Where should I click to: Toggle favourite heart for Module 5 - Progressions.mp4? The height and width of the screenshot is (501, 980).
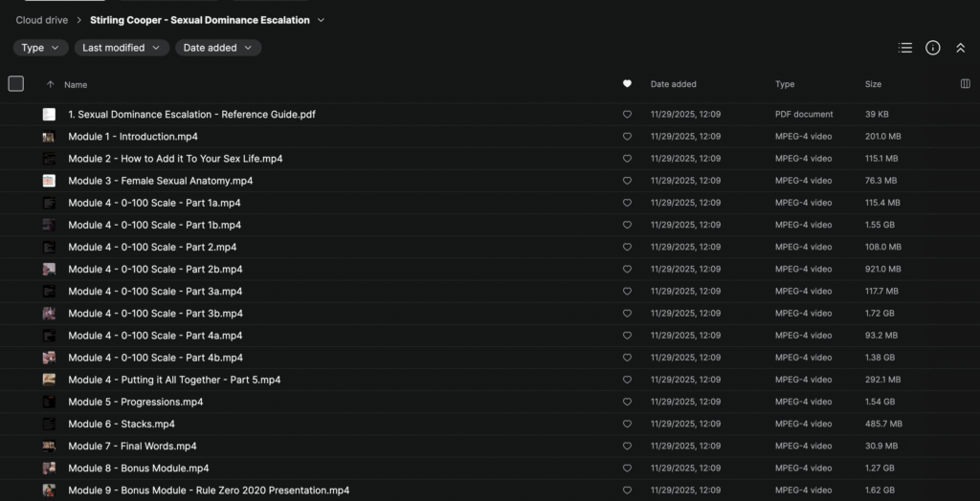pyautogui.click(x=627, y=402)
